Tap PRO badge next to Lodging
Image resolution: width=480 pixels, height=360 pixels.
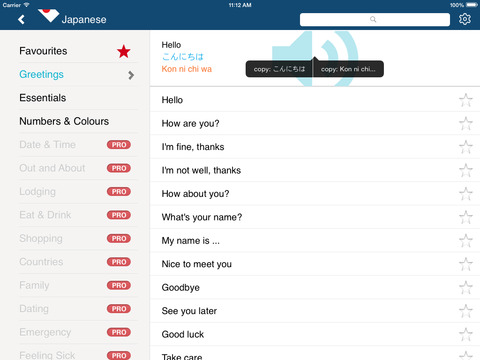click(x=119, y=192)
